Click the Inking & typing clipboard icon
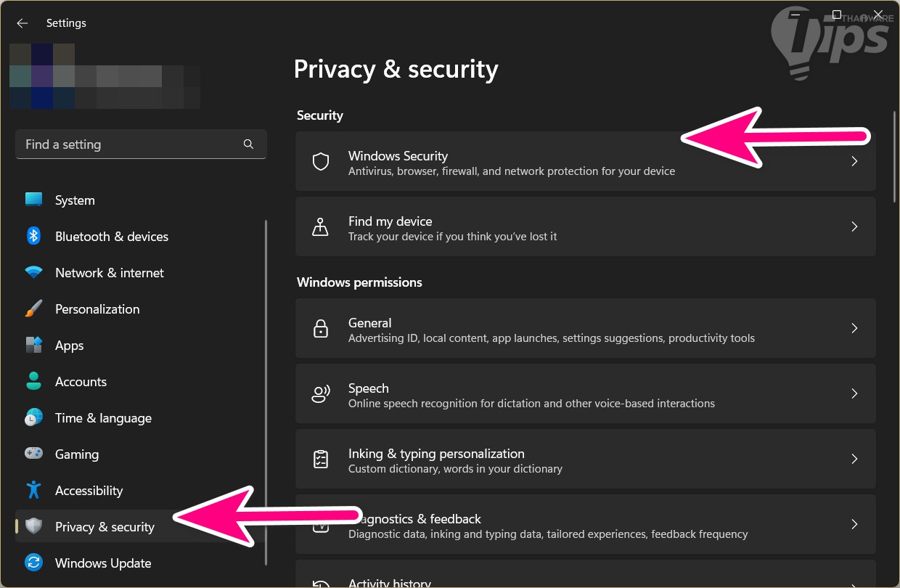Viewport: 900px width, 588px height. click(x=320, y=459)
